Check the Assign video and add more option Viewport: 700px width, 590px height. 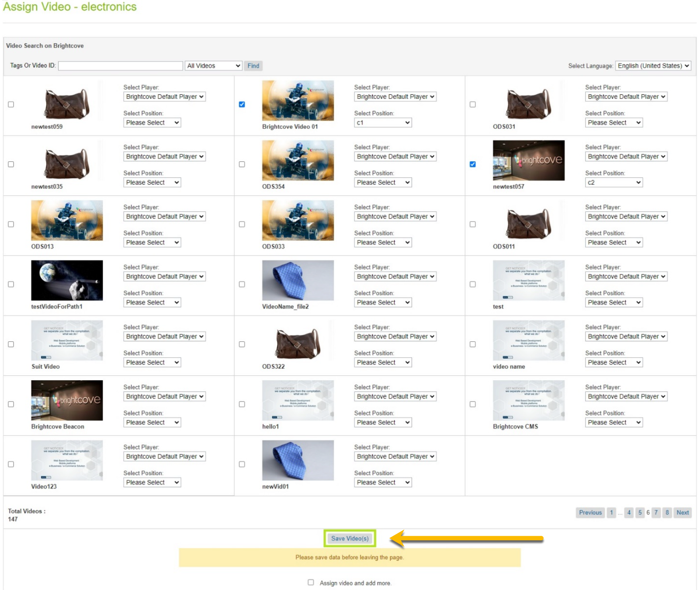(x=311, y=582)
